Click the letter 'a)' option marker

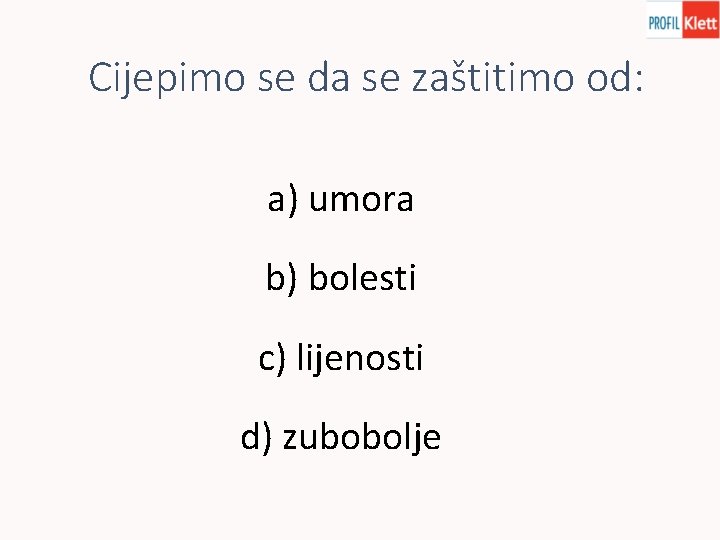[282, 201]
